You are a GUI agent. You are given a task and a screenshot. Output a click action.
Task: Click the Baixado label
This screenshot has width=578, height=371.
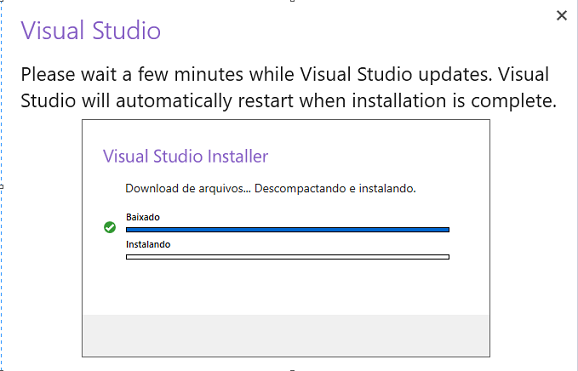point(143,217)
